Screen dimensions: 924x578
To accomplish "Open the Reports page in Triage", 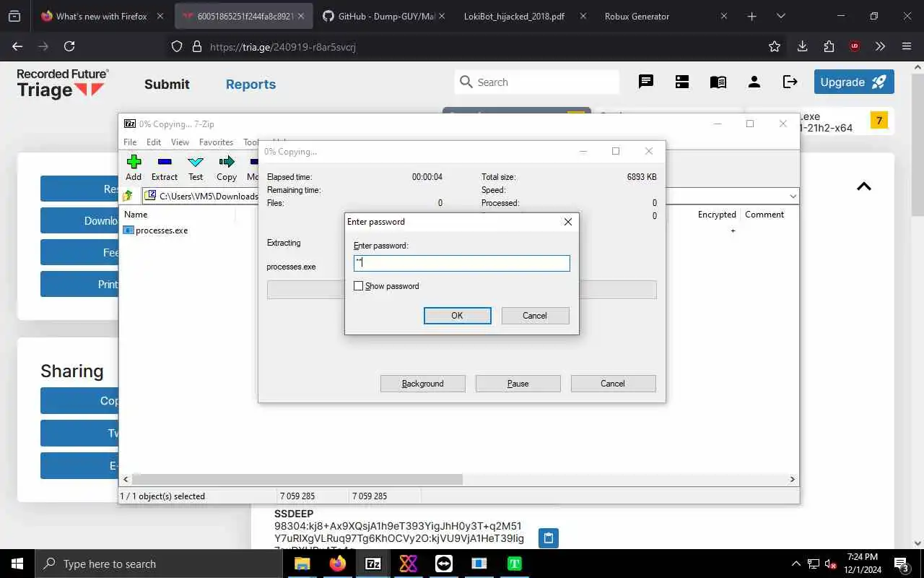I will tap(250, 84).
